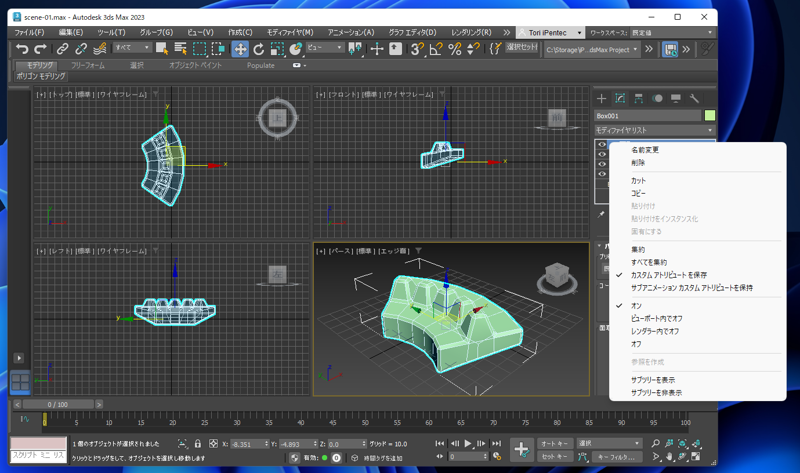Toggle the first modifier's eye icon
This screenshot has width=800, height=473.
pyautogui.click(x=602, y=144)
